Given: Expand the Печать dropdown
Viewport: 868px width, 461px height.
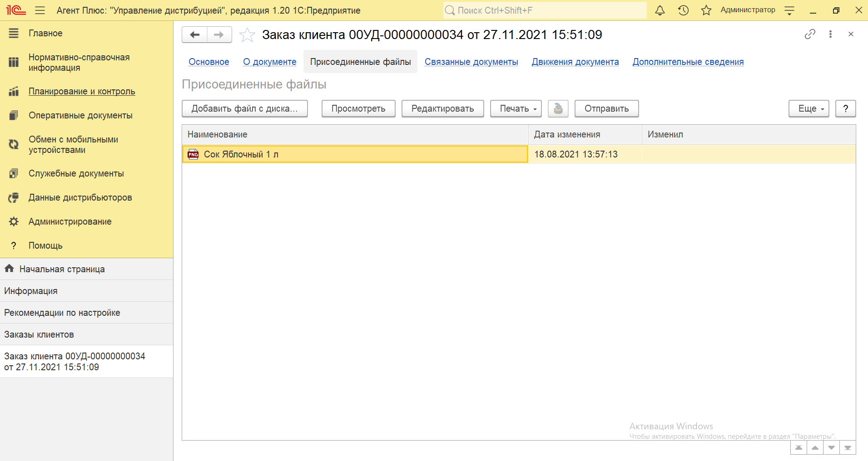Looking at the screenshot, I should click(x=516, y=108).
